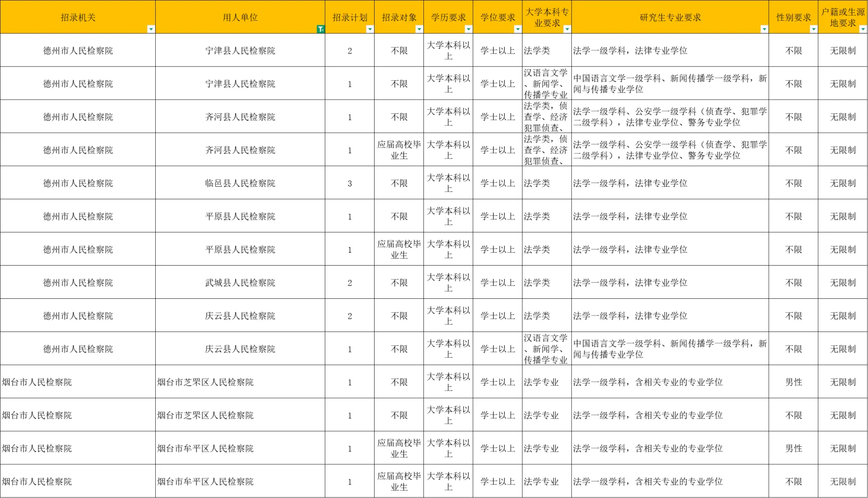Select the 招录计划 header text
The height and width of the screenshot is (498, 868).
350,18
